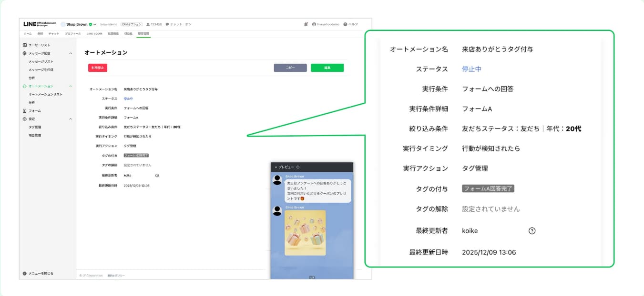Click the メニューを閉じる collapse icon
Image resolution: width=644 pixels, height=296 pixels.
point(25,274)
